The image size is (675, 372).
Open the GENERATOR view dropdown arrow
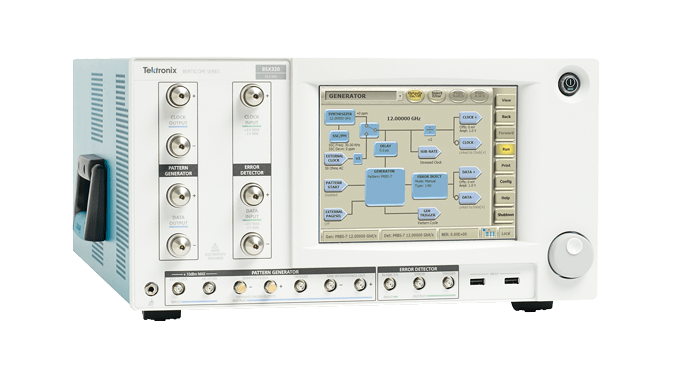[400, 96]
